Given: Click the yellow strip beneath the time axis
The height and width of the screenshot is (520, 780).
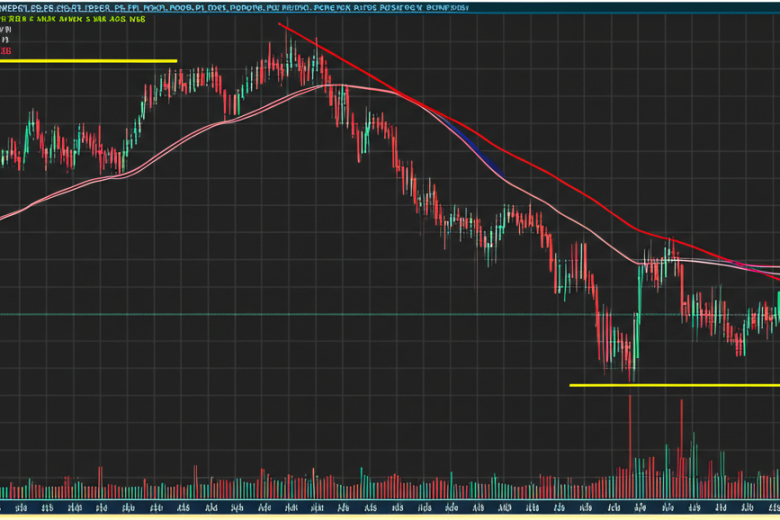Looking at the screenshot, I should point(390,516).
